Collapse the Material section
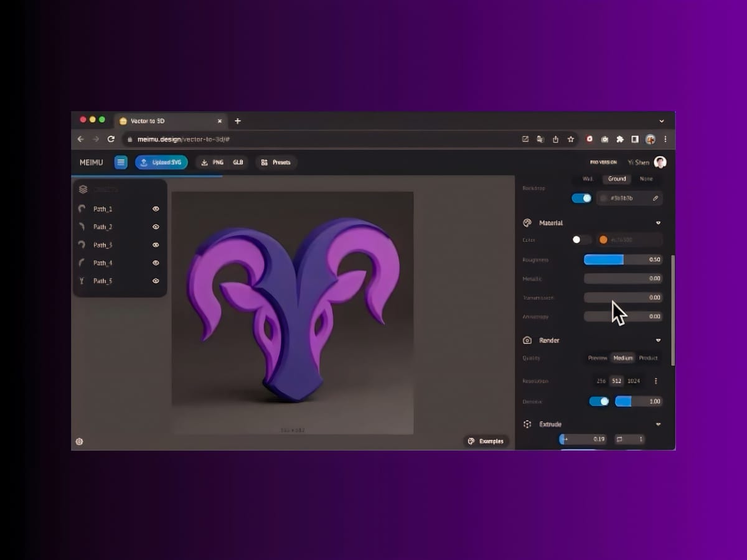747x560 pixels. coord(658,223)
